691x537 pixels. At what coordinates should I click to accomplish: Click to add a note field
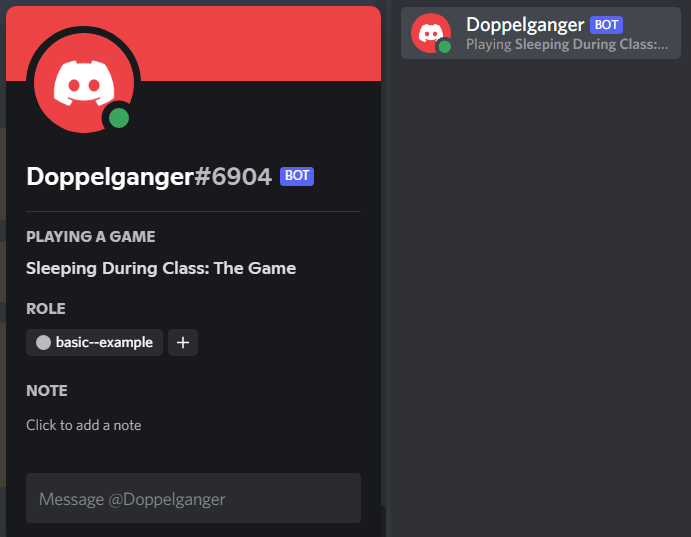pyautogui.click(x=84, y=425)
